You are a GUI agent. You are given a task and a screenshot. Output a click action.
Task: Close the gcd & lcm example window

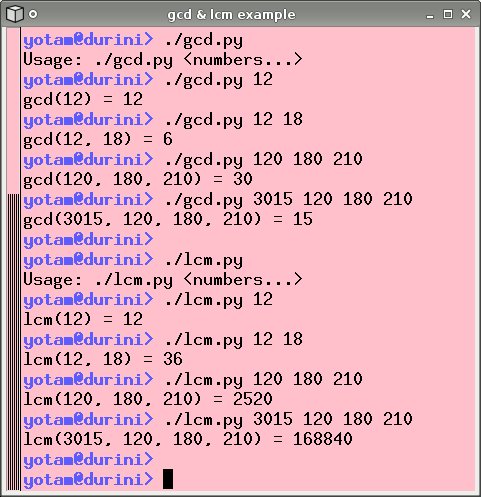(466, 14)
